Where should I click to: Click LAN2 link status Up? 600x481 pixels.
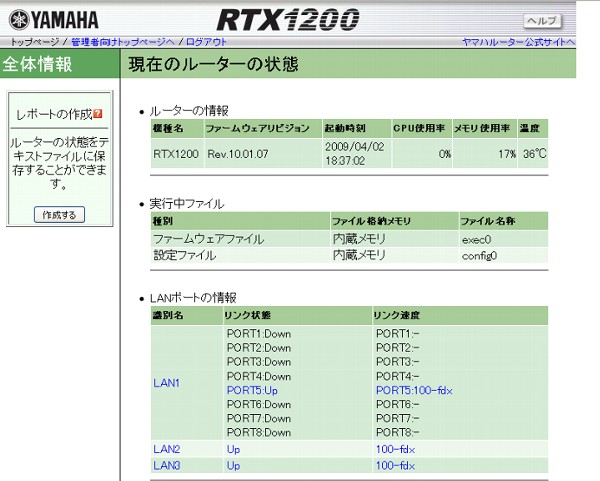233,450
